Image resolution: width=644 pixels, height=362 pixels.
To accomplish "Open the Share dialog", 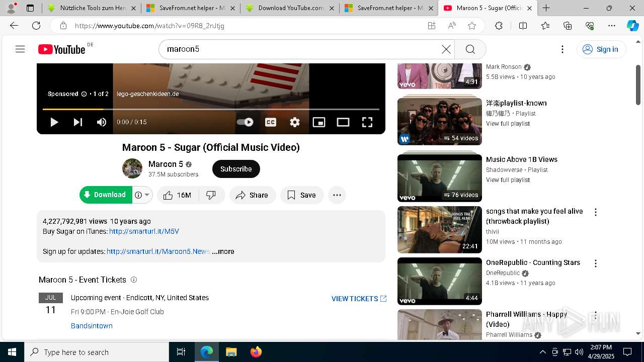I will [x=253, y=195].
